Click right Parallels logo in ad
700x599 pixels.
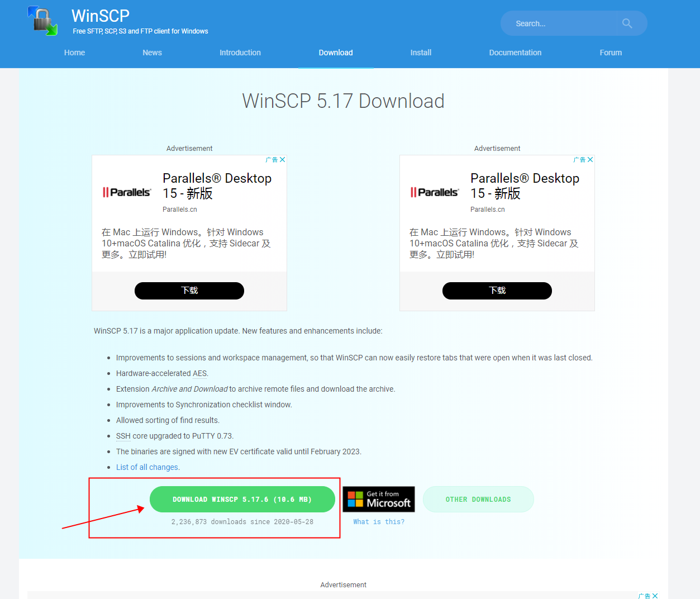[x=435, y=192]
